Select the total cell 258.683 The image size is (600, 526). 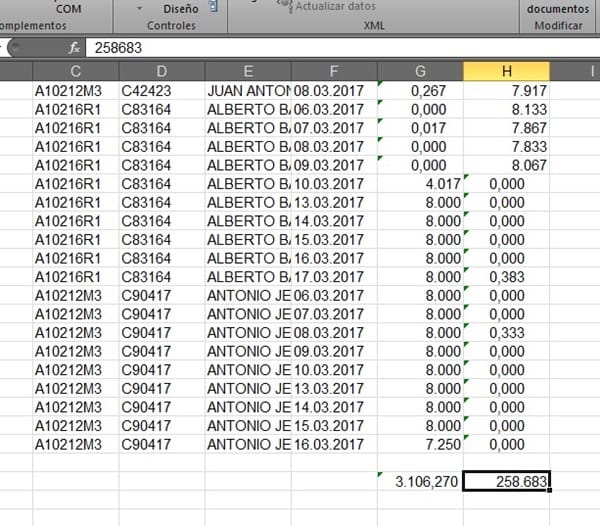click(506, 481)
